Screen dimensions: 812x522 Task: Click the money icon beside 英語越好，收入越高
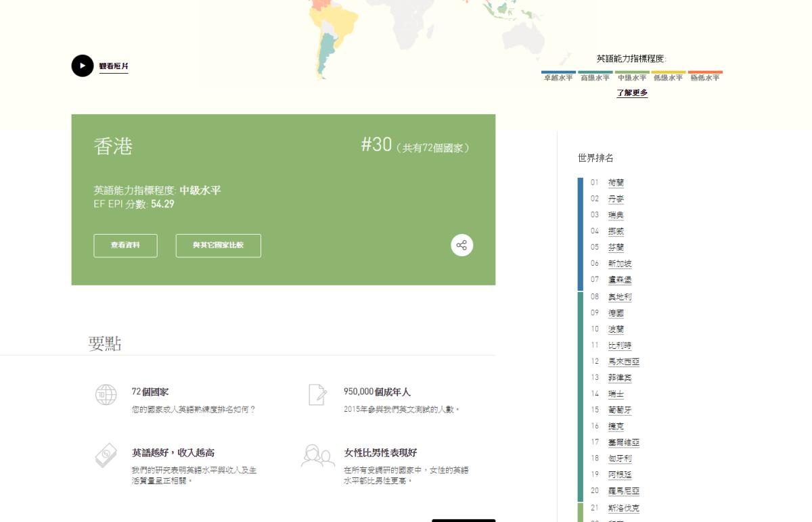pos(106,455)
